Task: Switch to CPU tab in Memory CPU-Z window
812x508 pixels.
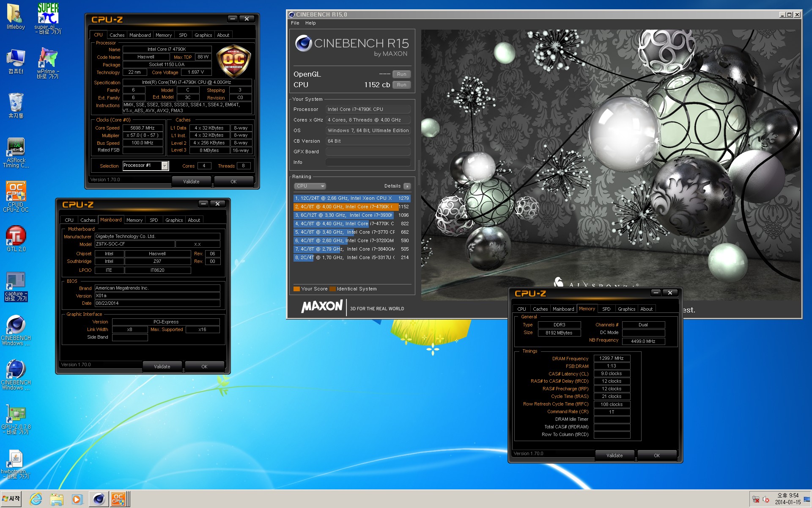Action: pyautogui.click(x=521, y=309)
